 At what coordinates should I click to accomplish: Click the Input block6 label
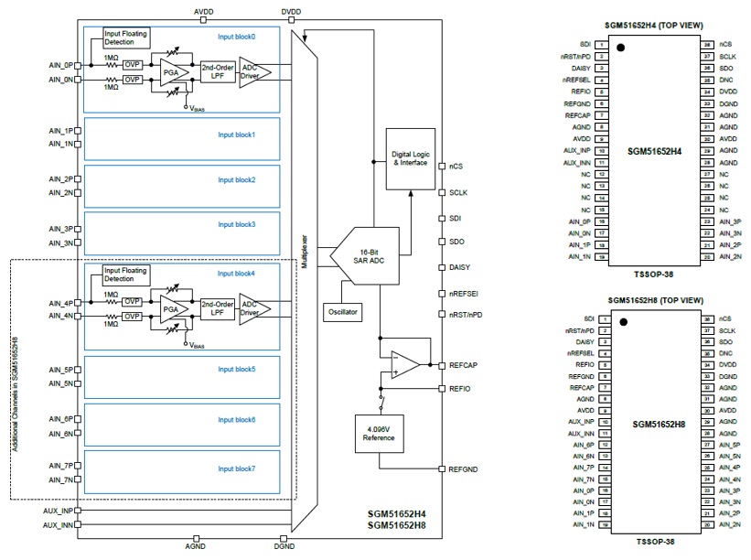pos(237,420)
